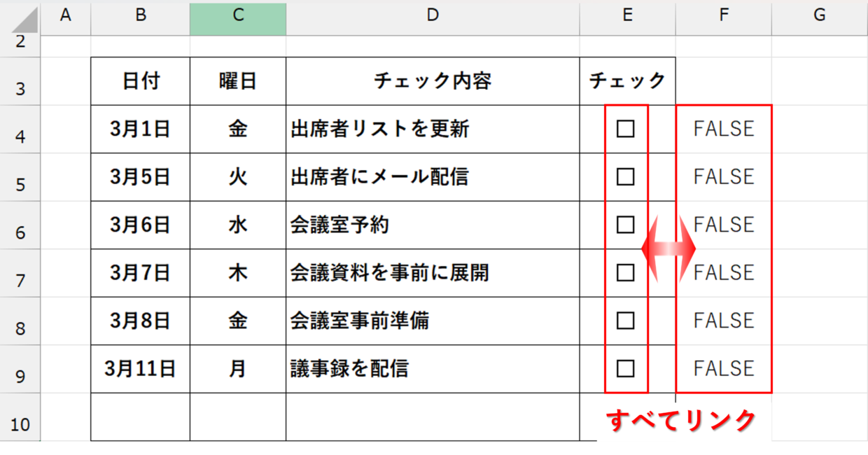Select the FALSE cell in row 9

[724, 369]
